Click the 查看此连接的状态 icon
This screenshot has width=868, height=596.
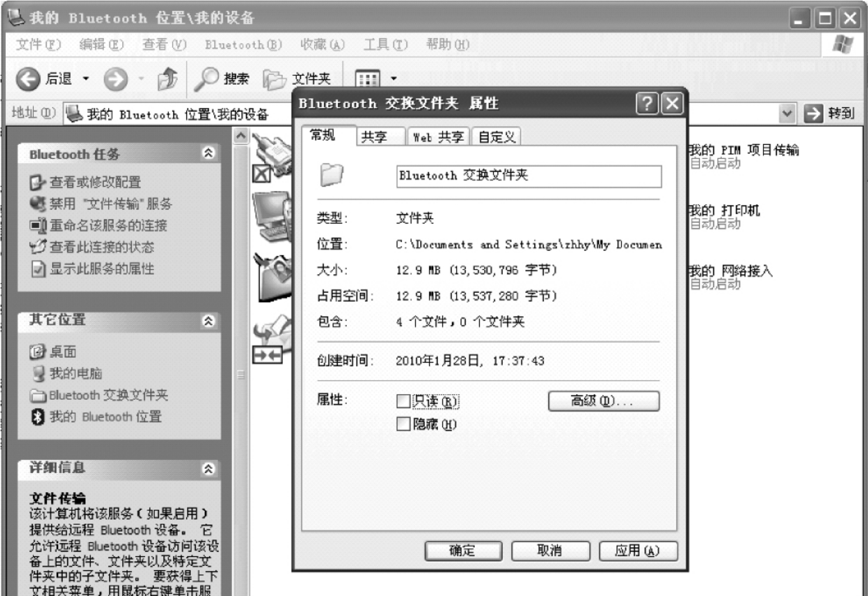pos(38,247)
